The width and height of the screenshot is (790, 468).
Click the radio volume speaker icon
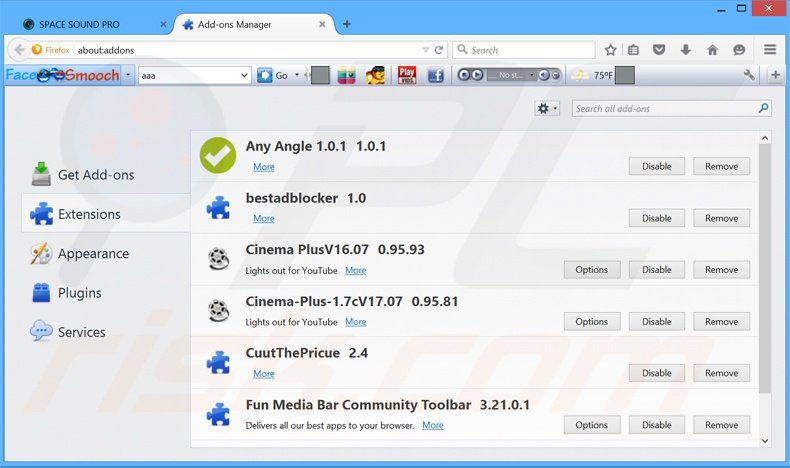[543, 75]
